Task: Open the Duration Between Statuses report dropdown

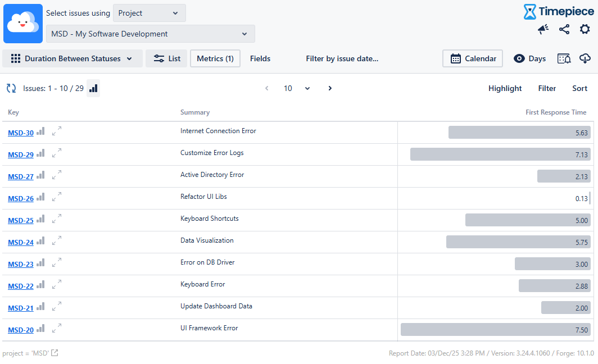Action: coord(73,58)
